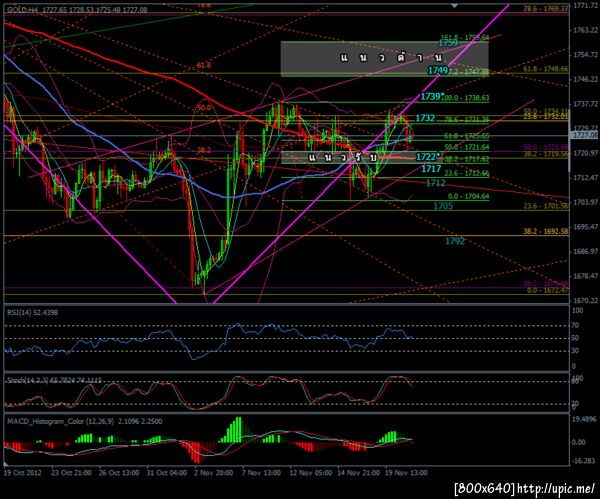Image resolution: width=600 pixels, height=499 pixels.
Task: Click the cyan 1759 price level label
Action: pos(448,43)
